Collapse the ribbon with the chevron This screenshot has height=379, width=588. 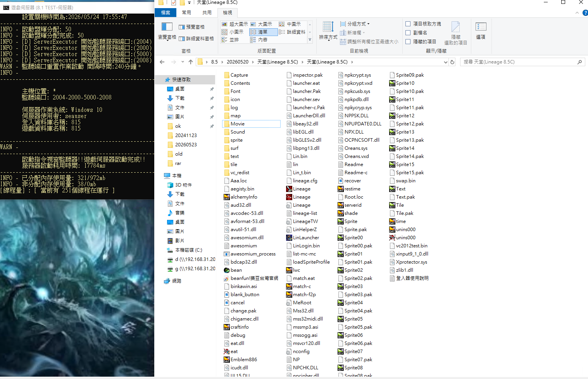(577, 13)
